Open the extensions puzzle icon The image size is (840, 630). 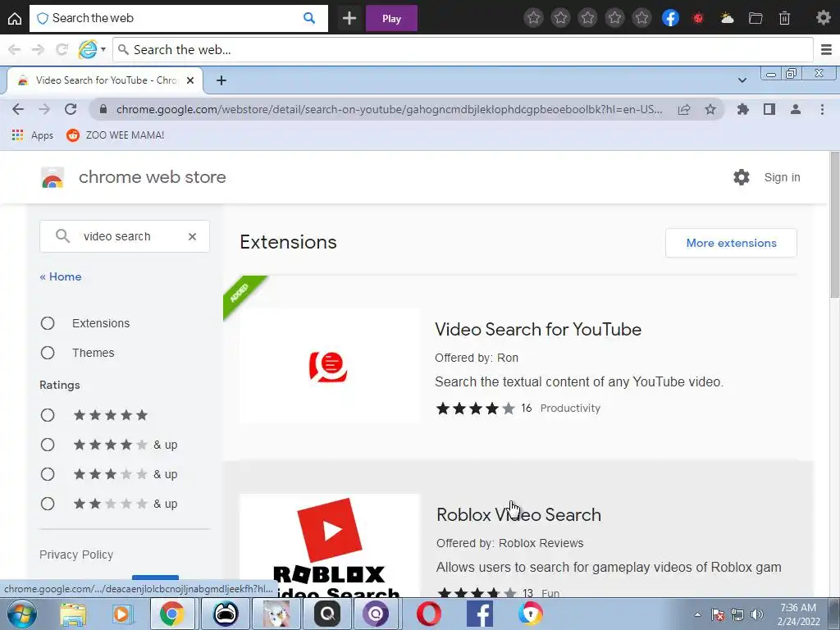pyautogui.click(x=743, y=109)
